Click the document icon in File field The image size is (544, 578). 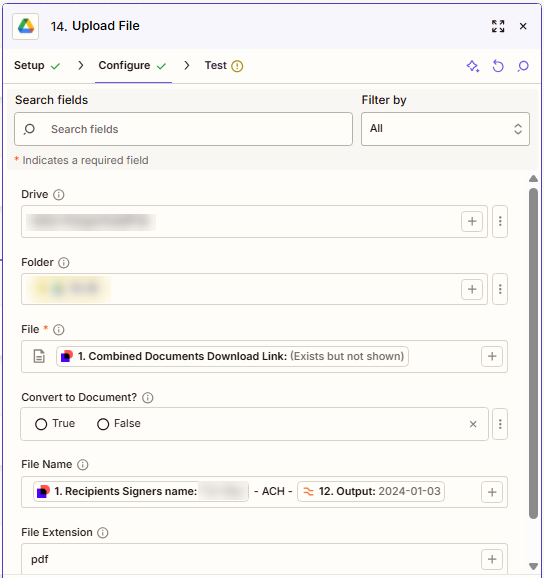[39, 356]
